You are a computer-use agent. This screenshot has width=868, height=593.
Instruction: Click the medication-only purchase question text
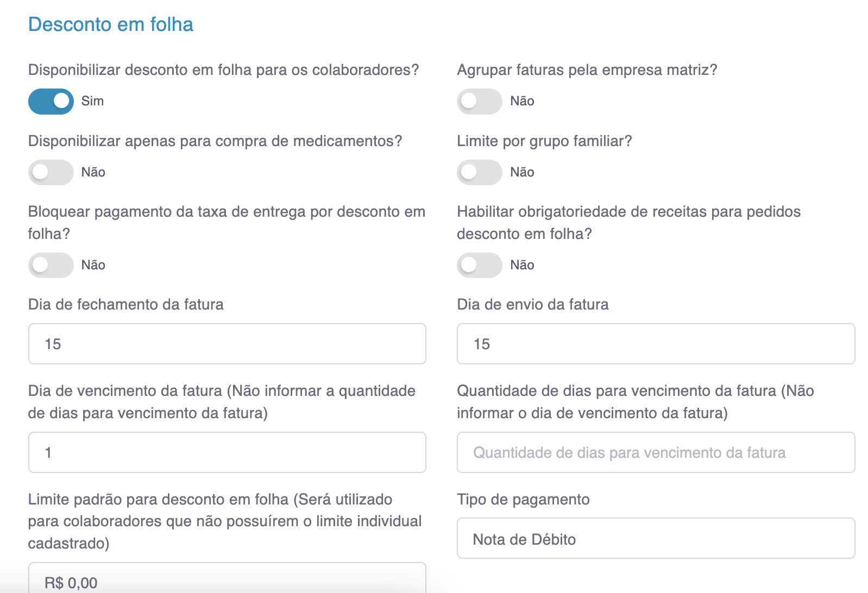click(x=215, y=141)
